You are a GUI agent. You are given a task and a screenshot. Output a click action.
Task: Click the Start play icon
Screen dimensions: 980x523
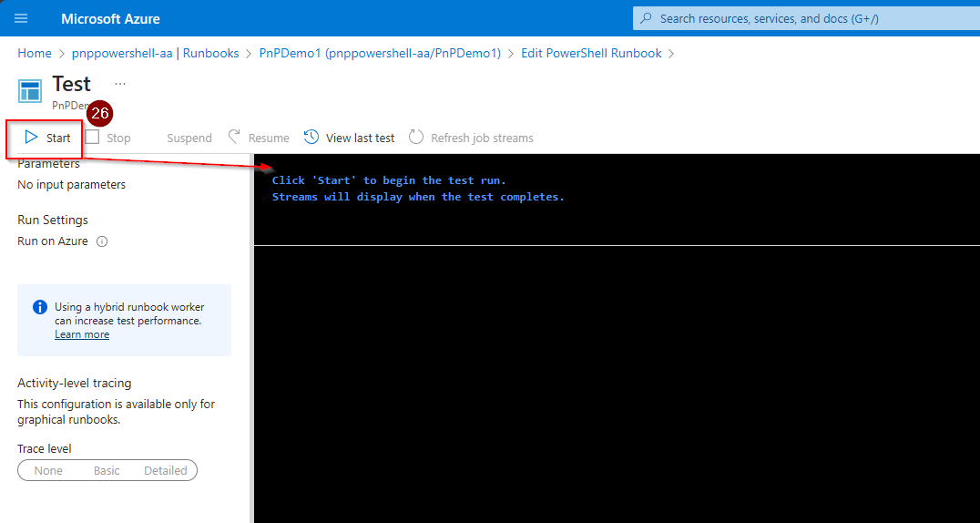click(x=32, y=138)
